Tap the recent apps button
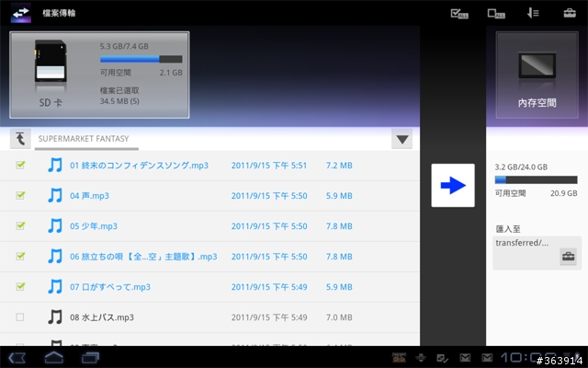The height and width of the screenshot is (368, 588). click(x=90, y=358)
